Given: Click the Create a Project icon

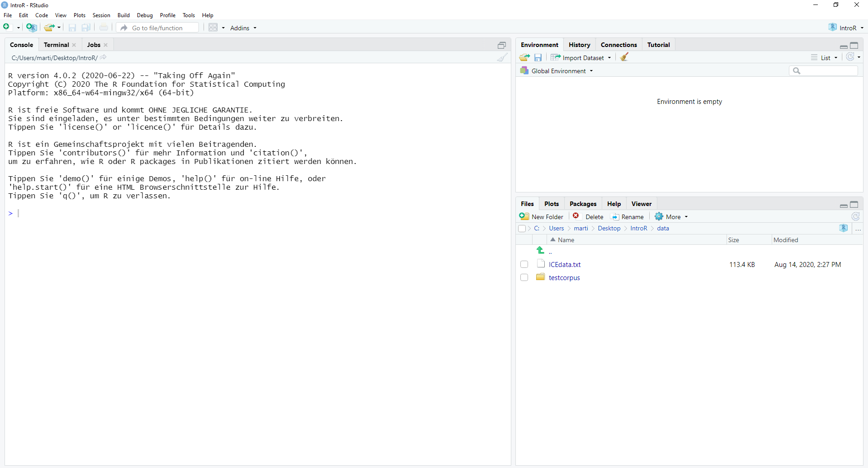Looking at the screenshot, I should 31,28.
